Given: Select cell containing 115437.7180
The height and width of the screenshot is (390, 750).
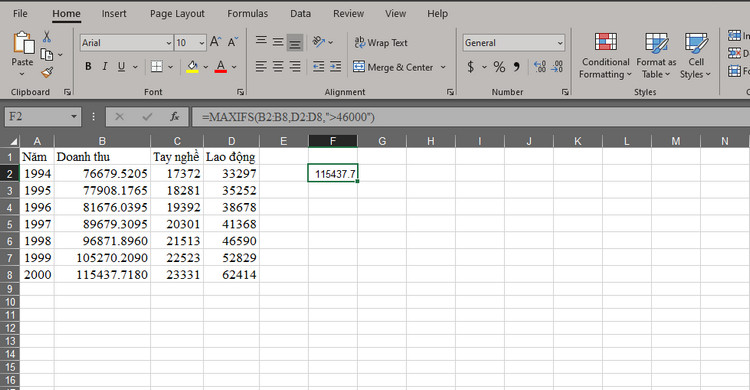Looking at the screenshot, I should click(x=102, y=275).
